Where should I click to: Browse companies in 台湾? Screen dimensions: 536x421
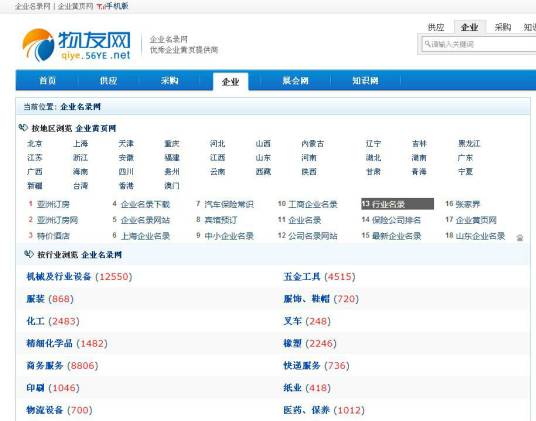point(80,186)
